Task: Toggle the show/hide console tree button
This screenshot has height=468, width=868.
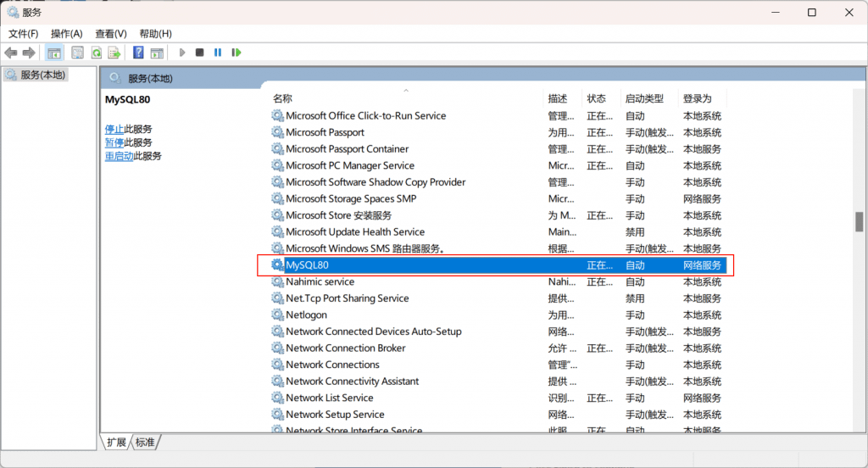Action: 54,53
